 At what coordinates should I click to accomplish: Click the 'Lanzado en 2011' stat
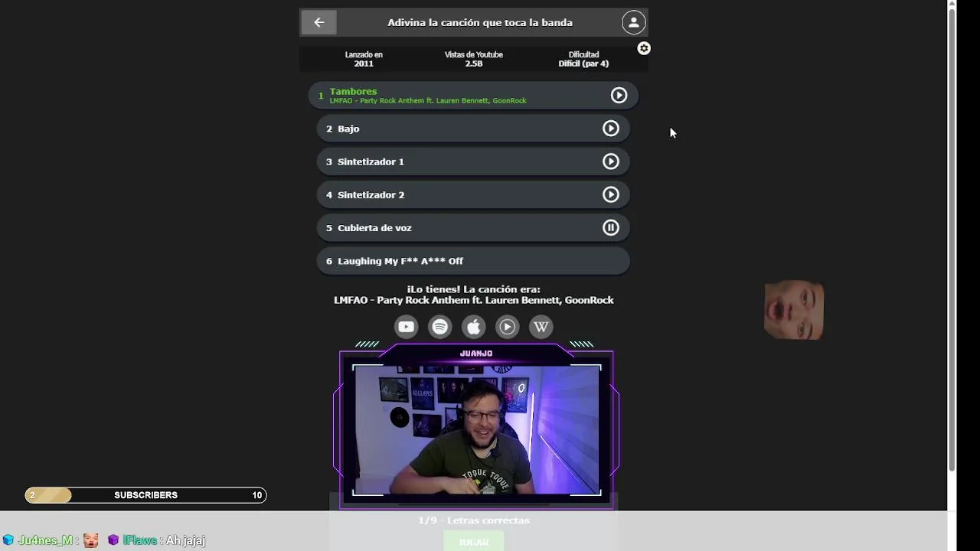point(364,59)
